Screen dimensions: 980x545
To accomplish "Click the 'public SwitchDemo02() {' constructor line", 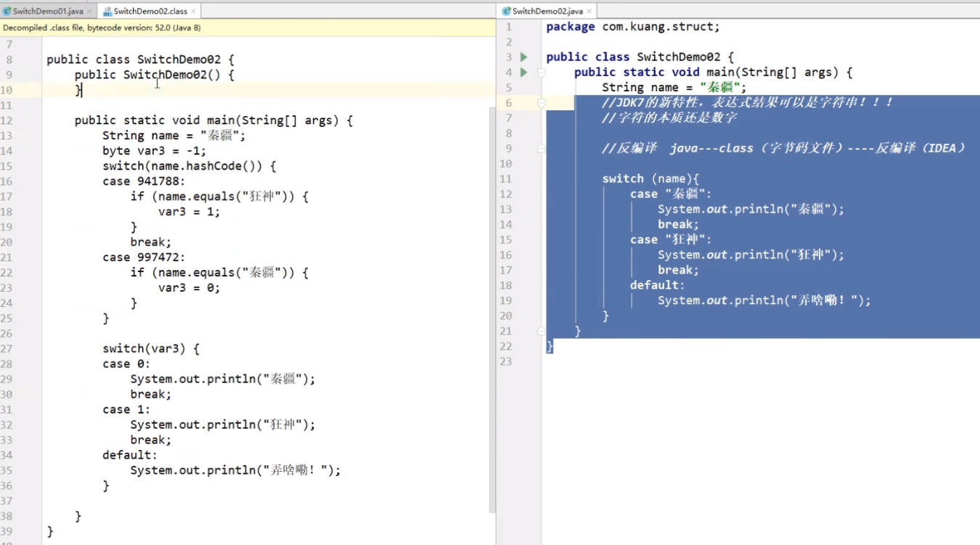I will tap(154, 75).
